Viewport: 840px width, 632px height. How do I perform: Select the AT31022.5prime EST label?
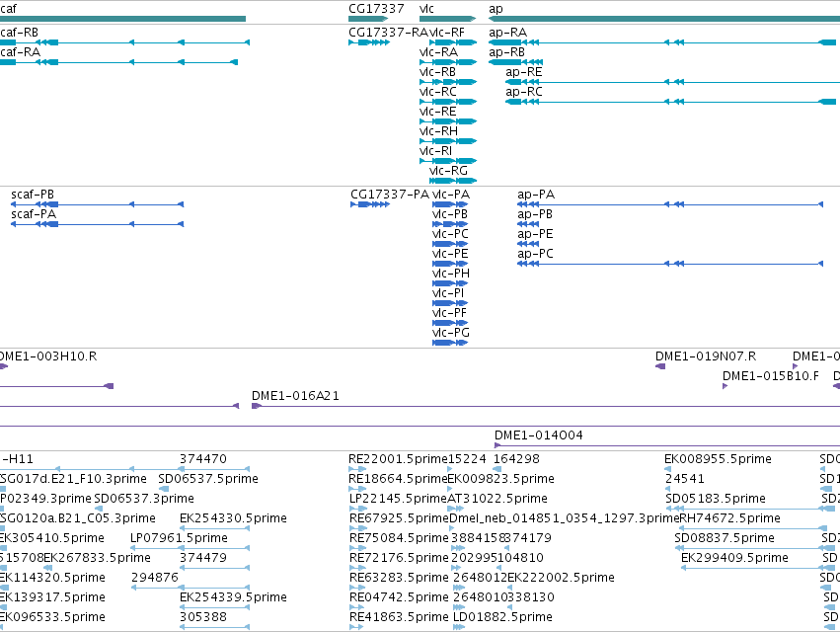497,499
